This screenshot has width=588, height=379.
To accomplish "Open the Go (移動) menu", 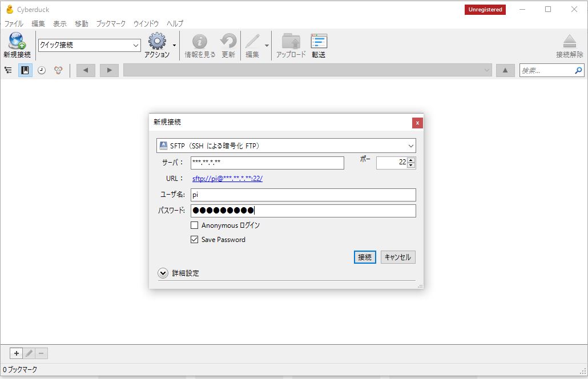I will point(82,23).
